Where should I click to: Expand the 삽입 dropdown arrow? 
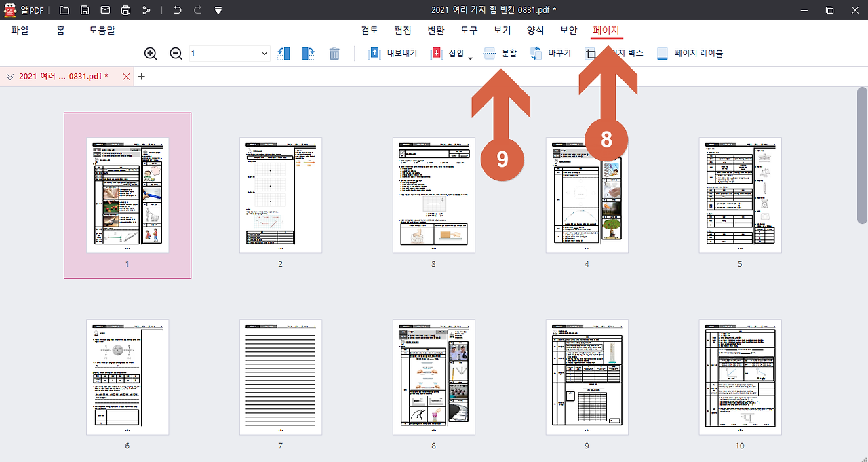pos(469,56)
